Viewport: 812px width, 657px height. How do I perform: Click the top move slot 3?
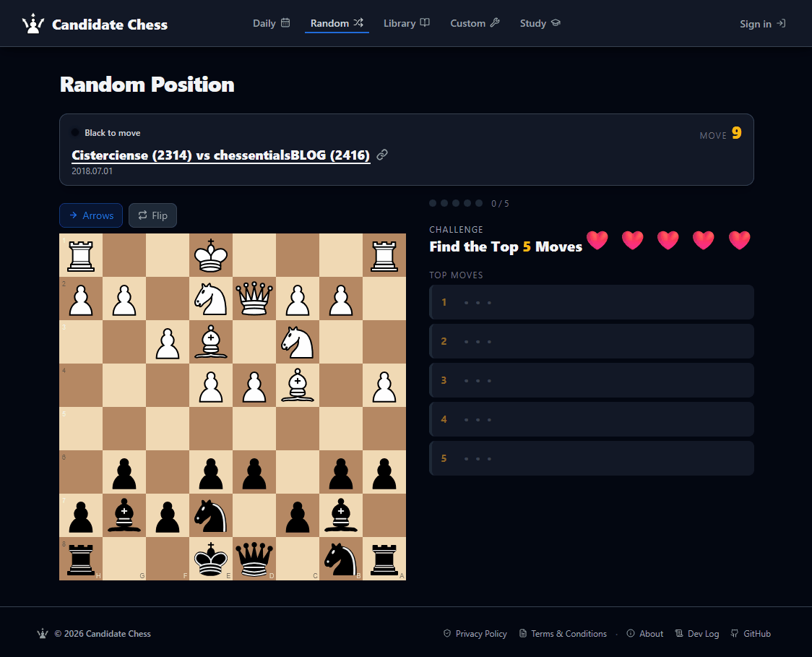click(x=592, y=380)
